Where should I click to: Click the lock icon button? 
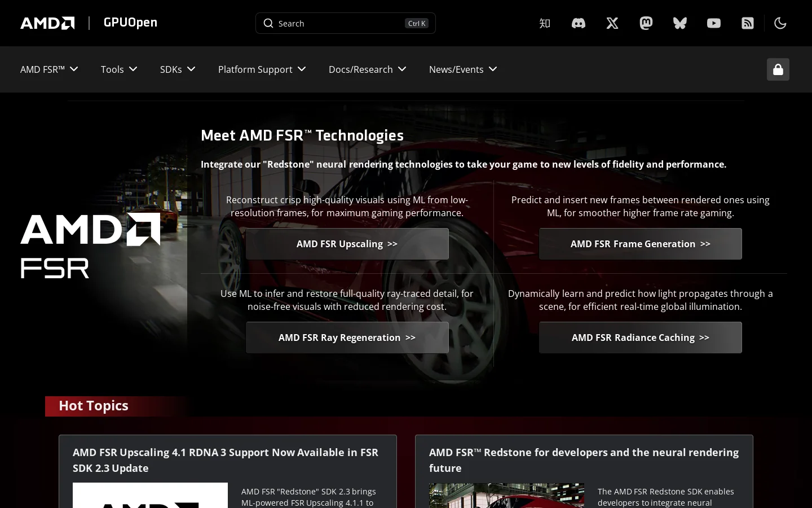[x=778, y=69]
